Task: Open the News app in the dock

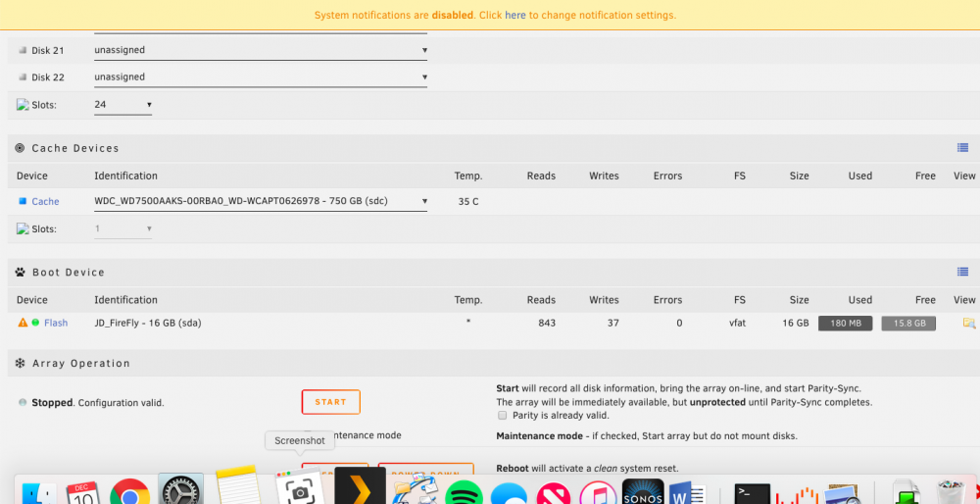Action: [553, 494]
